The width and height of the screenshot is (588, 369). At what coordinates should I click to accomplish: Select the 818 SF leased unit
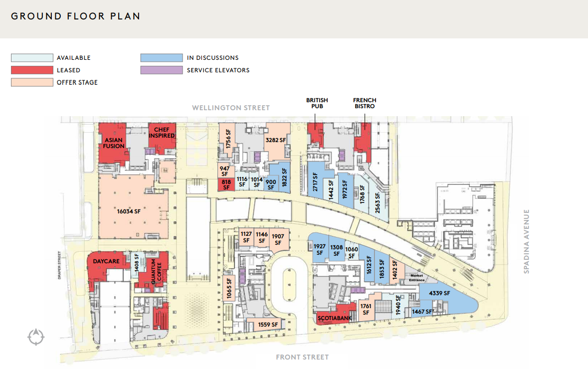pyautogui.click(x=226, y=184)
